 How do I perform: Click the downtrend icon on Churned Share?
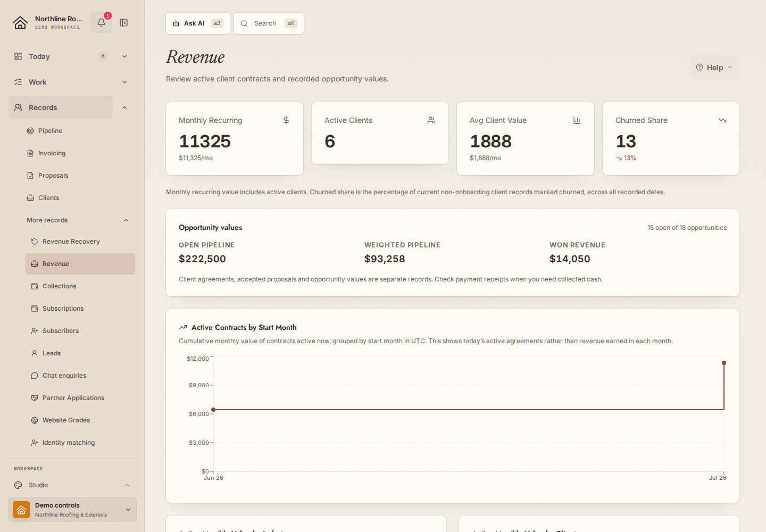click(722, 120)
